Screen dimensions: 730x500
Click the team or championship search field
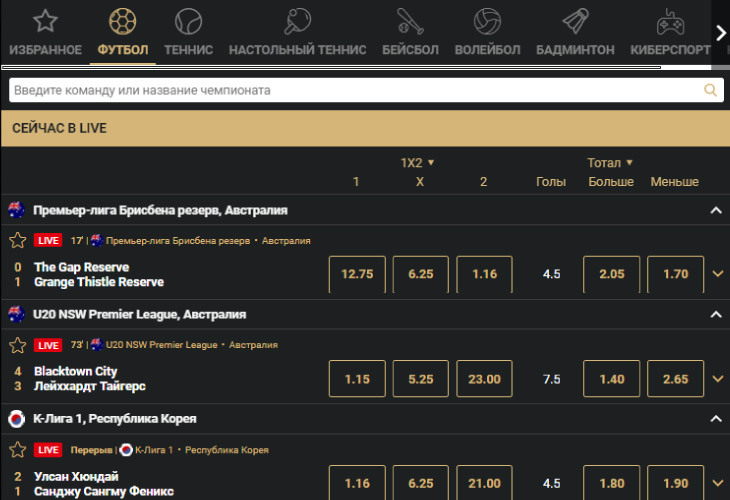click(355, 90)
